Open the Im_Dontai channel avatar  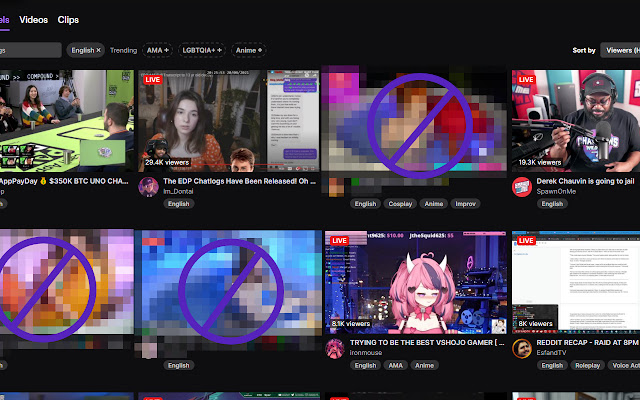coord(148,187)
